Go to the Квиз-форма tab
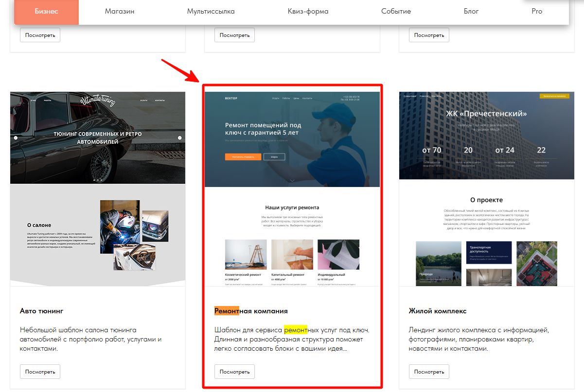Image resolution: width=584 pixels, height=392 pixels. [308, 11]
